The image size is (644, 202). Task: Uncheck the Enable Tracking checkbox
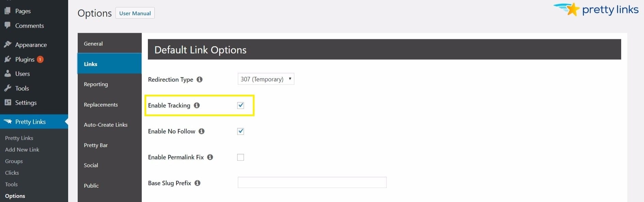241,105
